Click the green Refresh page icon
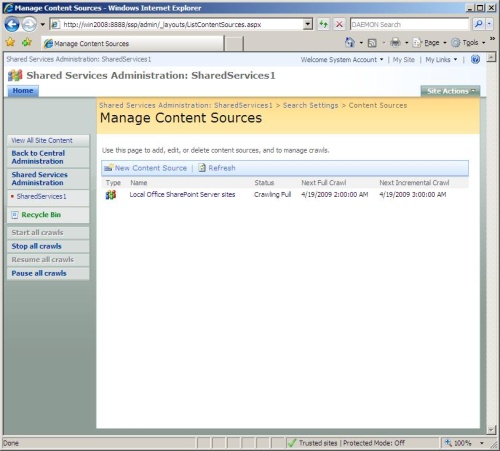500x451 pixels. click(x=323, y=24)
